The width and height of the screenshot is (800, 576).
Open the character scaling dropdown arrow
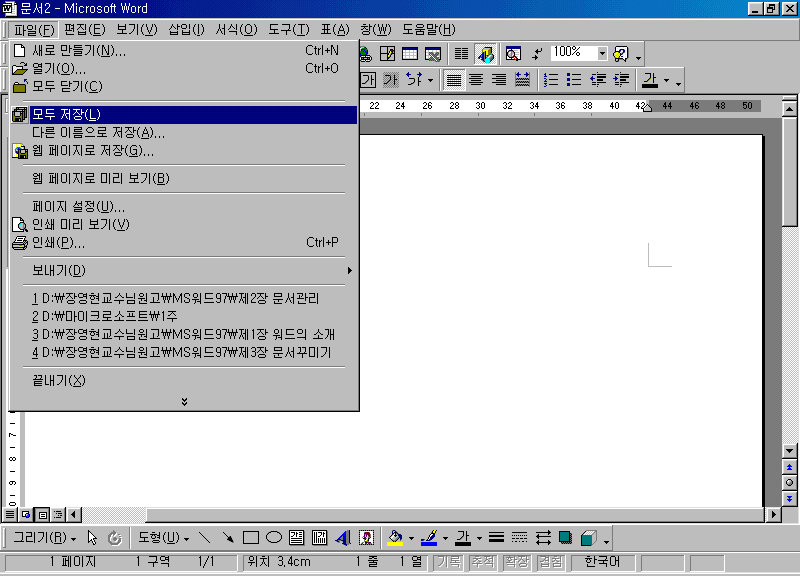(430, 80)
